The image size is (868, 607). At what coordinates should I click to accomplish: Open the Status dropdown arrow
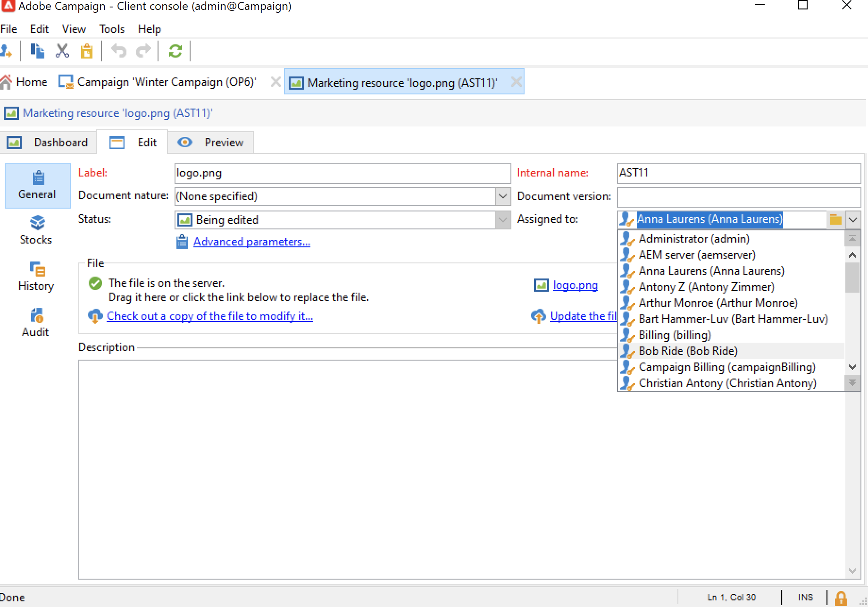click(x=503, y=219)
